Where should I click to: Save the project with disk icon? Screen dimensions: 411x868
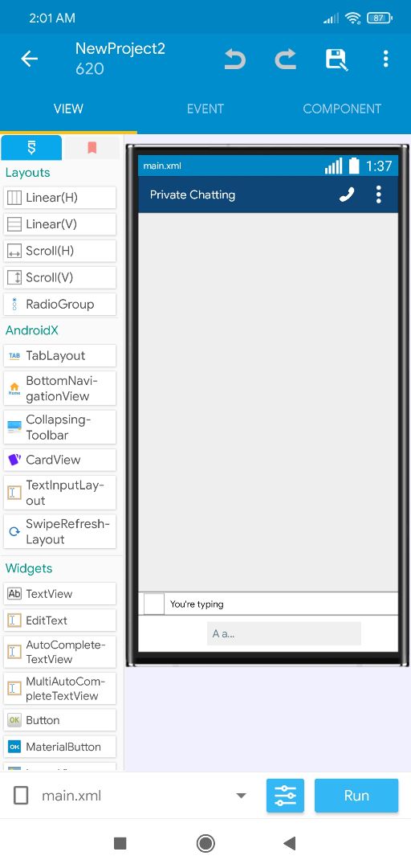(336, 59)
